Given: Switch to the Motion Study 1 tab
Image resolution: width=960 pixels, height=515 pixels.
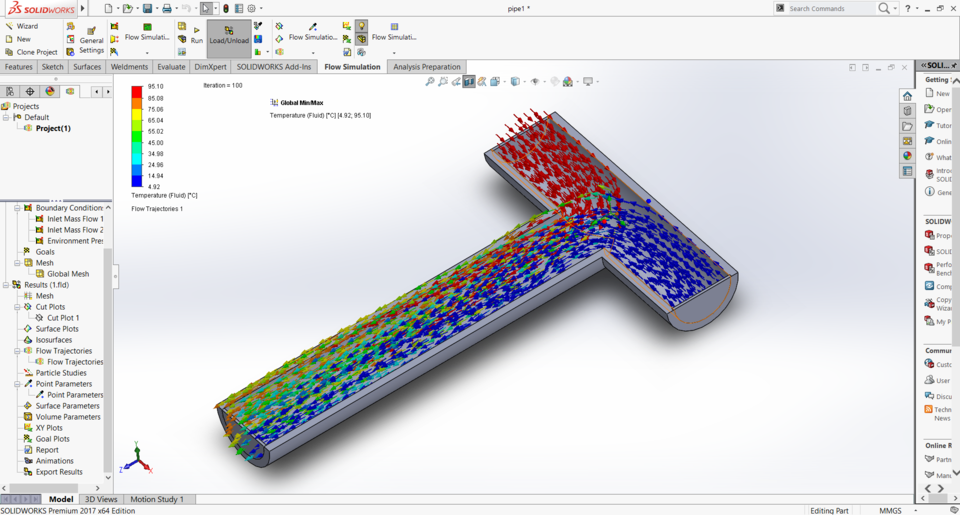Looking at the screenshot, I should pos(157,499).
